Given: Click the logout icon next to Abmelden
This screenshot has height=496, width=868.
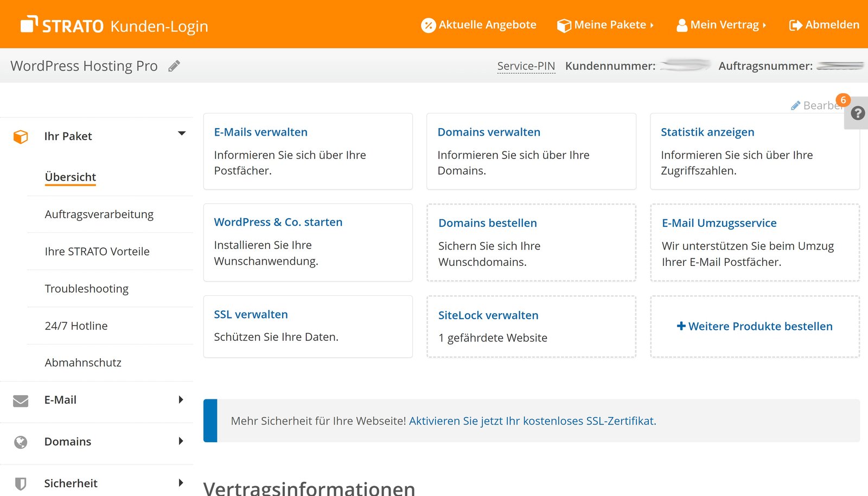Looking at the screenshot, I should (x=795, y=24).
